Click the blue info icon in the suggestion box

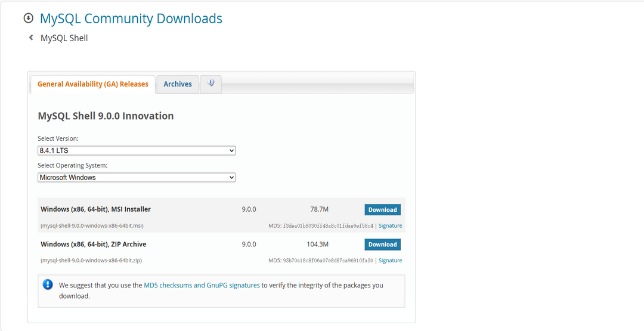[48, 284]
